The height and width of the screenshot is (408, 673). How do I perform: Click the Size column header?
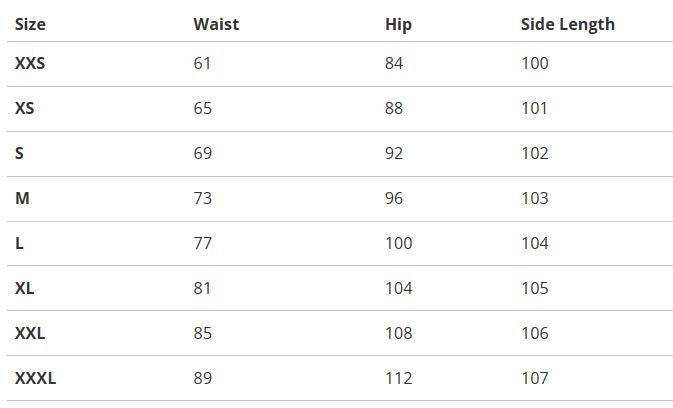(30, 24)
